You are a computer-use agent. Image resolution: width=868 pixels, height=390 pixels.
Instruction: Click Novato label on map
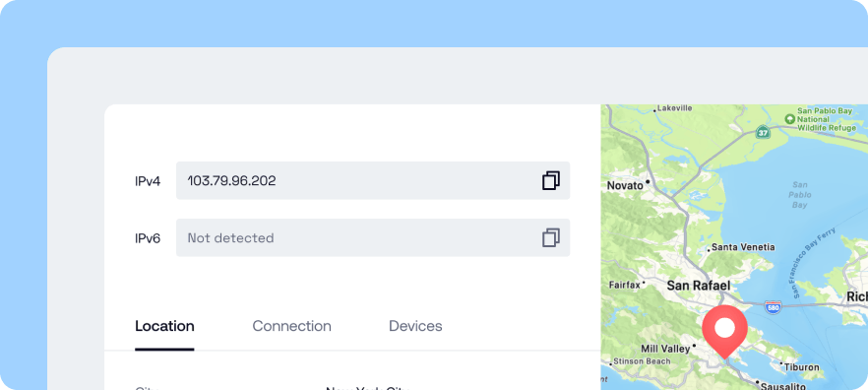tap(626, 185)
